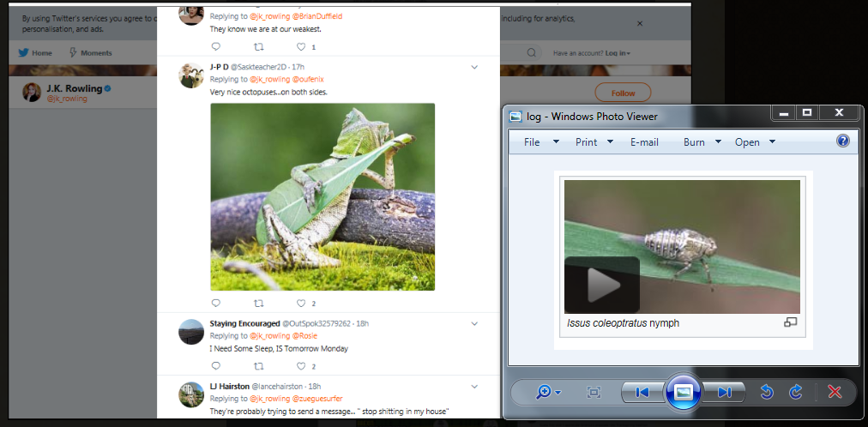
Task: Expand the zoom dropdown arrow in Photo Viewer
Action: click(558, 393)
